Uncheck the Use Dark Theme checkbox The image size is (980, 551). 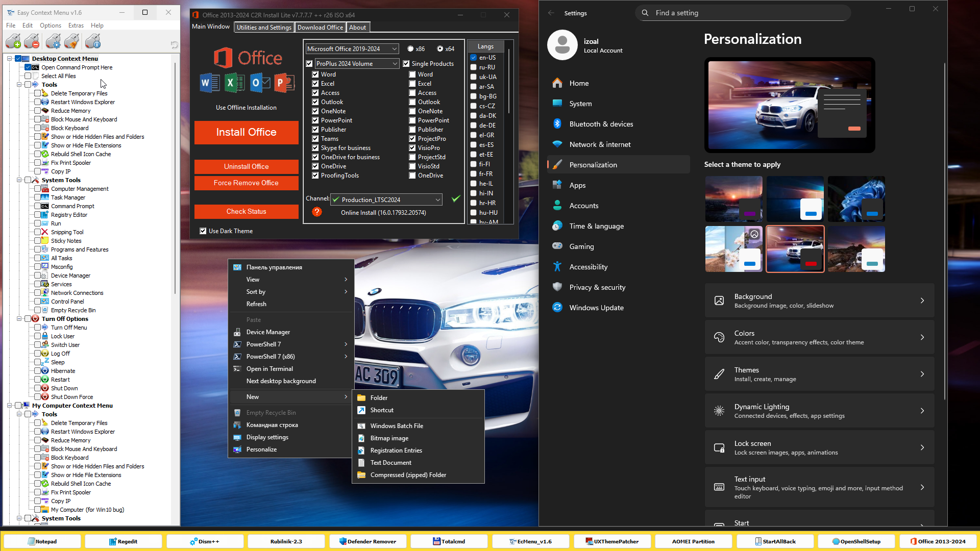(203, 231)
